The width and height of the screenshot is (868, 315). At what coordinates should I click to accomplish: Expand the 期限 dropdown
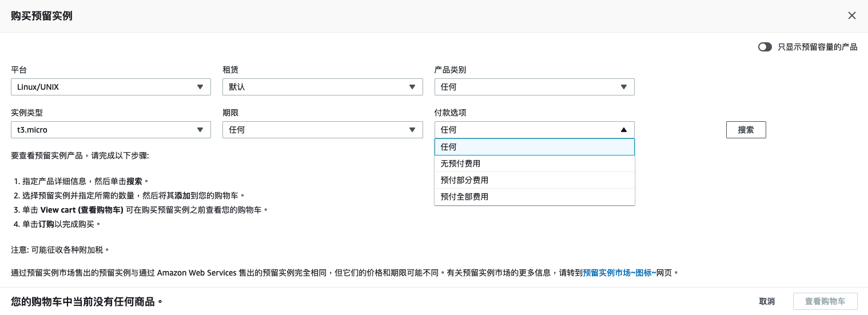(x=322, y=130)
